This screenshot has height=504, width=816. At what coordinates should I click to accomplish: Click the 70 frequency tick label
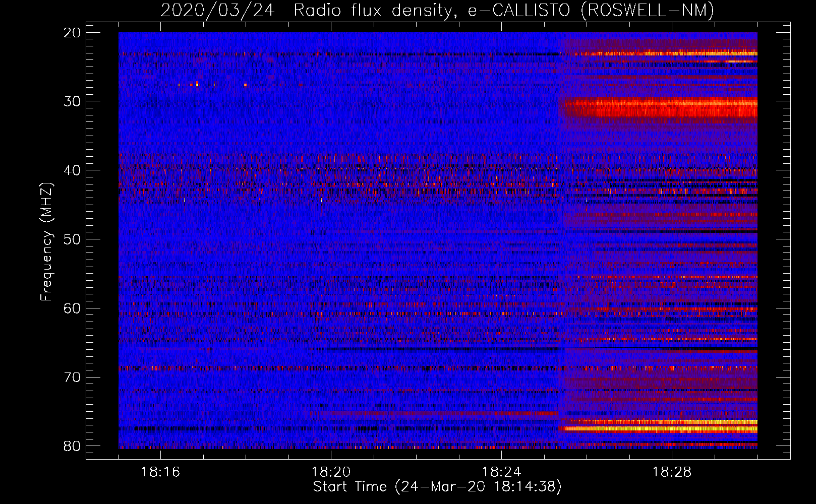73,377
